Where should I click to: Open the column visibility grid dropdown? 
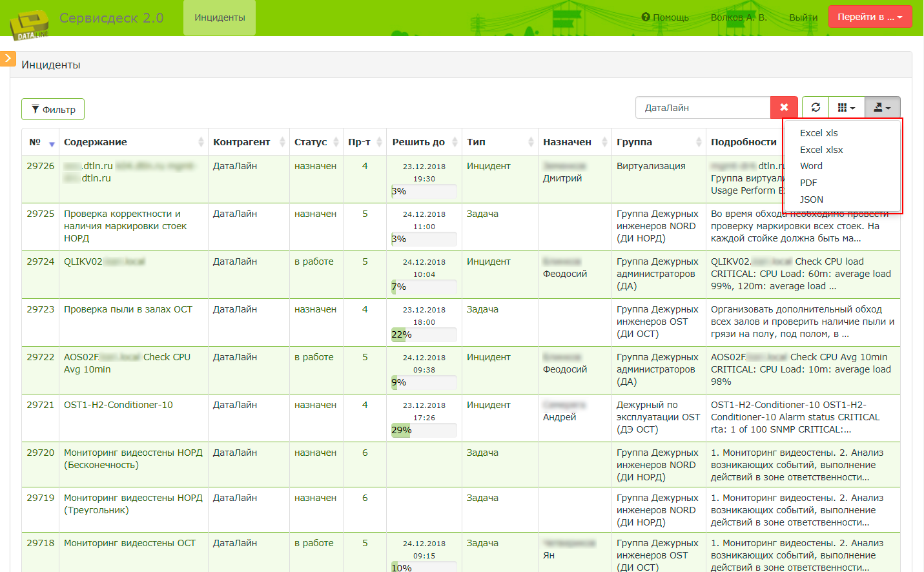pyautogui.click(x=847, y=108)
